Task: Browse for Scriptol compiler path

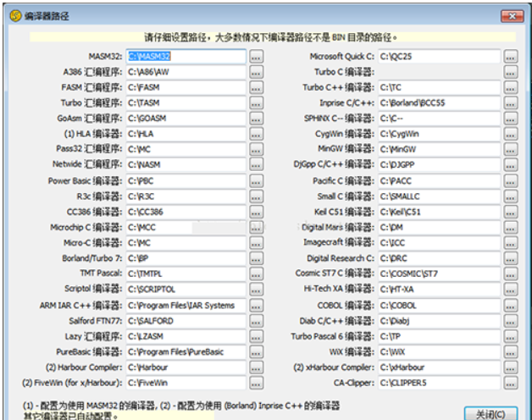Action: pyautogui.click(x=256, y=290)
